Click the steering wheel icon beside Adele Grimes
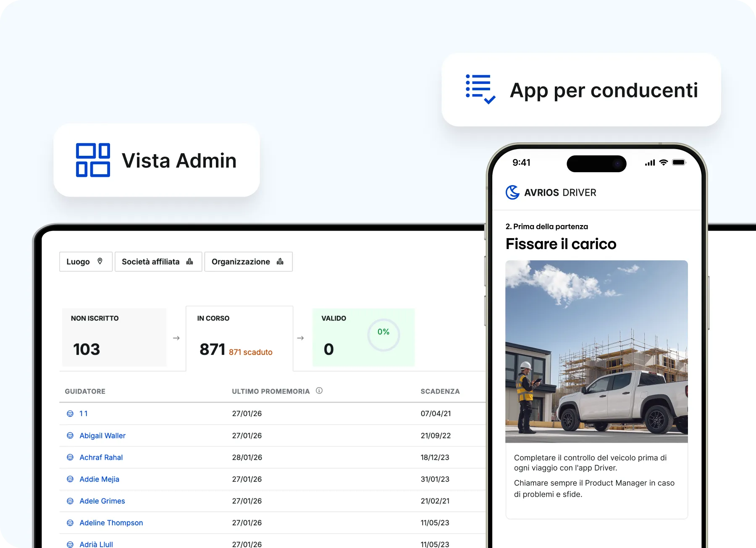756x548 pixels. click(70, 501)
